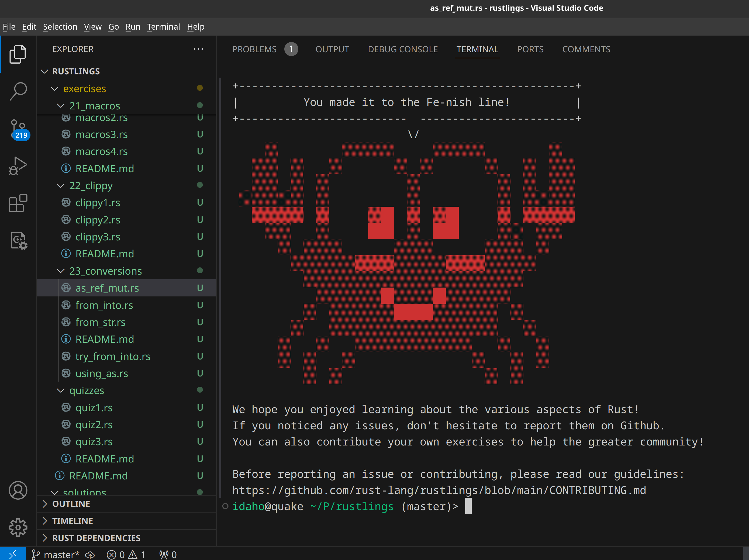Click the info icon of 22_clippy README.md

click(66, 253)
